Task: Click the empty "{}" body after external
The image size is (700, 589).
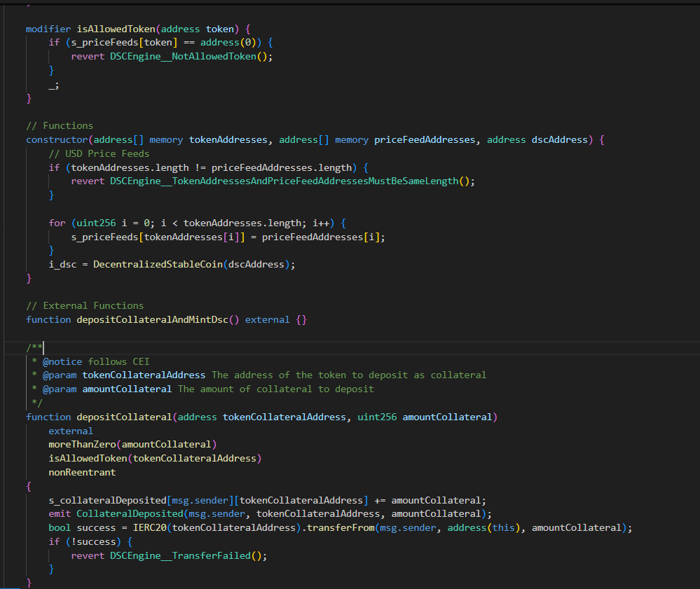Action: pyautogui.click(x=301, y=320)
